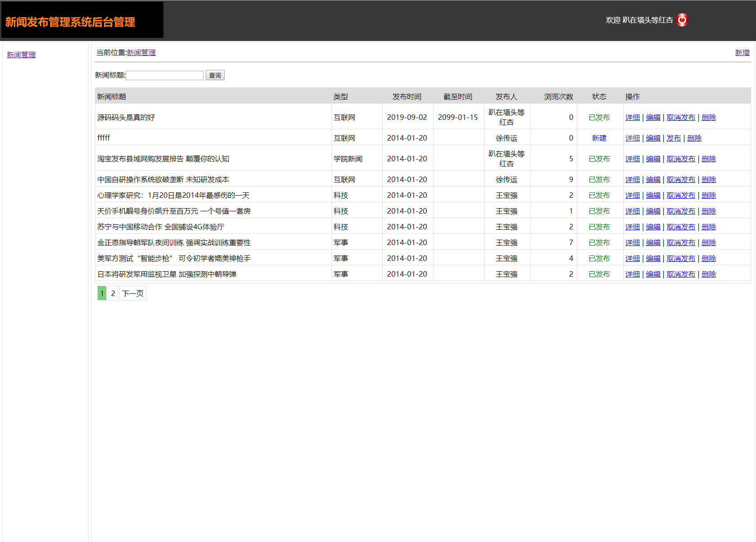Open 详细 for the 心理学家研究 row
756x542 pixels.
632,195
